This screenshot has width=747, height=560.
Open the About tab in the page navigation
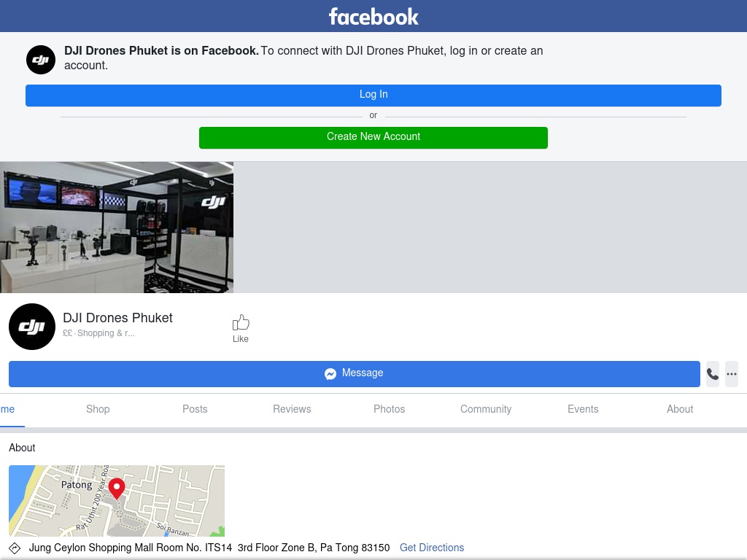pos(680,409)
